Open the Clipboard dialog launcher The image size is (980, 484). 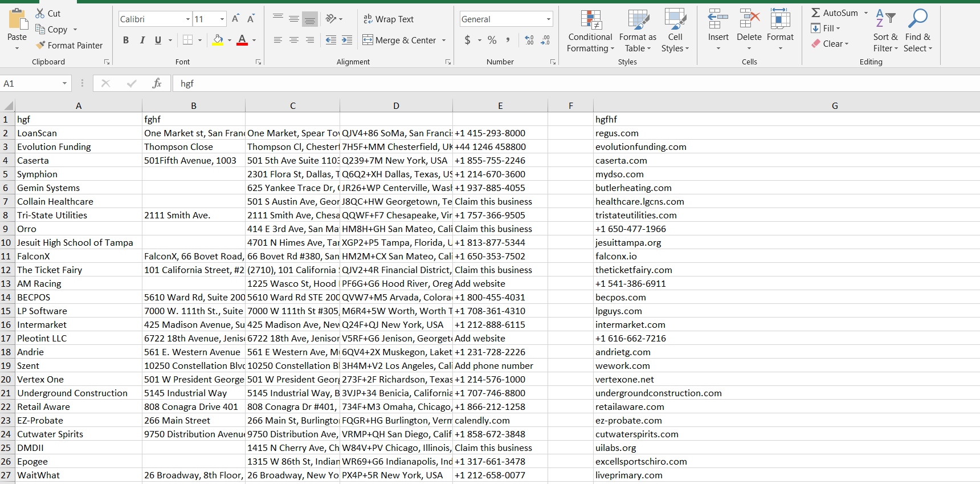pos(107,62)
